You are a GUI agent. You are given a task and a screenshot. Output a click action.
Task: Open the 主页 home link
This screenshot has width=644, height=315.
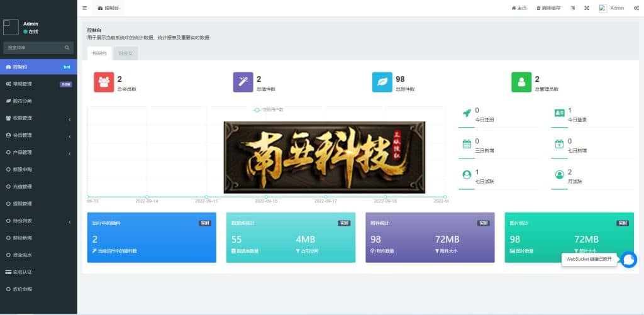pos(519,8)
